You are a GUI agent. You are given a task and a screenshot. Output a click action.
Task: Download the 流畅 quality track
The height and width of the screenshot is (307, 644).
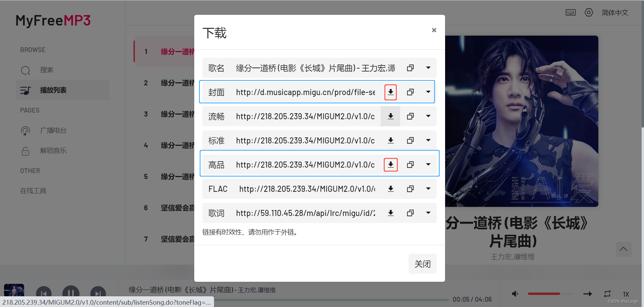click(390, 116)
